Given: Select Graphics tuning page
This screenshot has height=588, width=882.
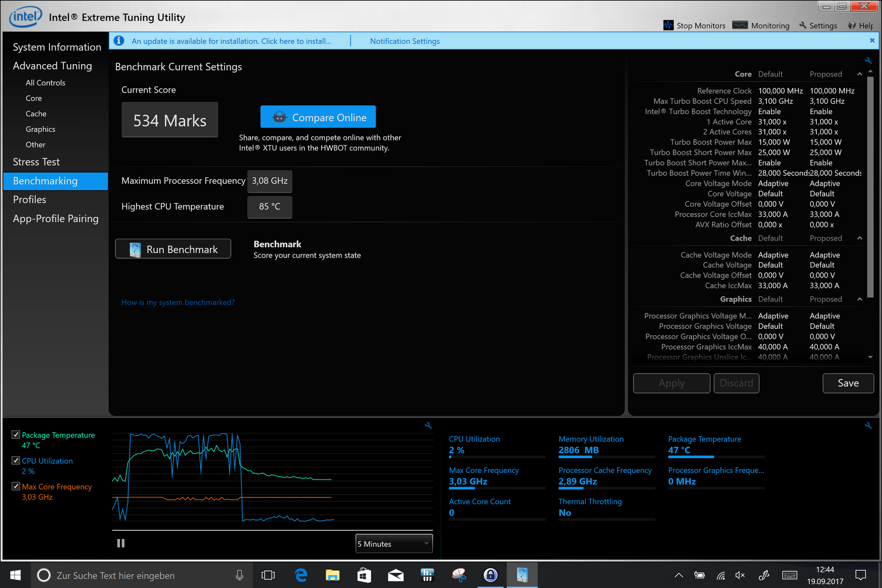Looking at the screenshot, I should 41,129.
